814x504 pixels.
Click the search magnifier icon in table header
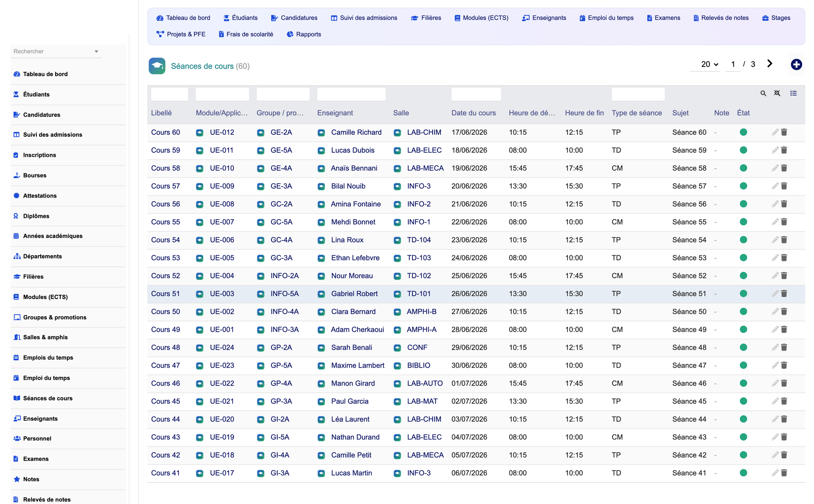pyautogui.click(x=763, y=93)
